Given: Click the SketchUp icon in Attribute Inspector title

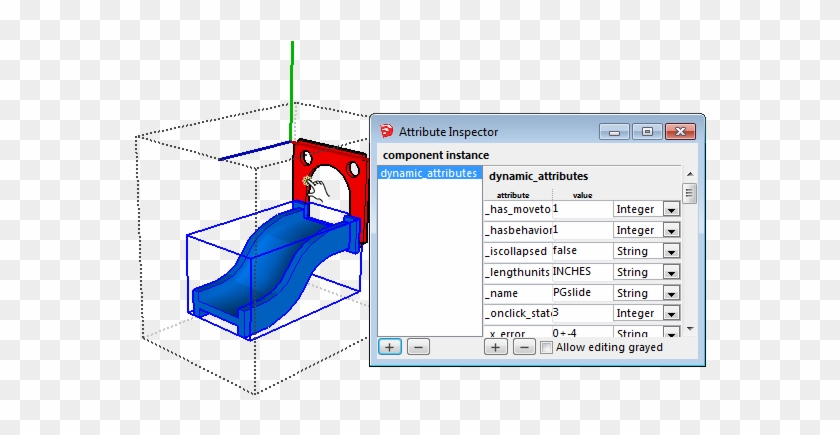Looking at the screenshot, I should click(387, 131).
